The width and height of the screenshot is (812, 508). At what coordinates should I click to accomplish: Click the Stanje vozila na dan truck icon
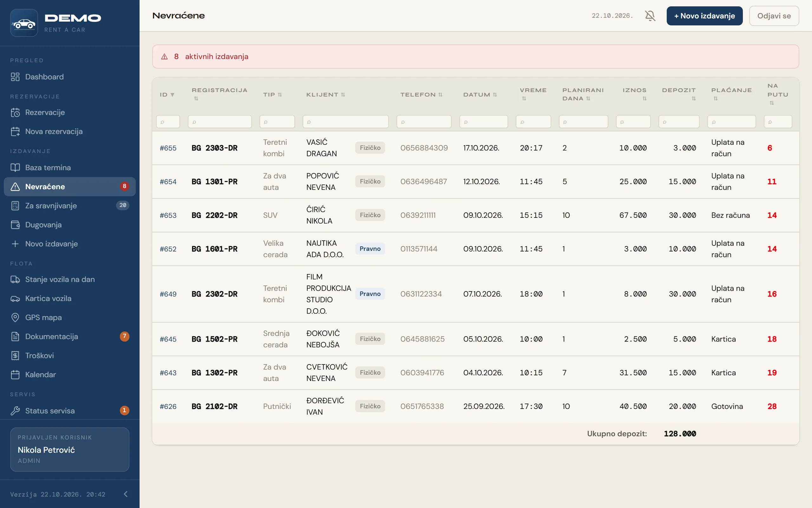[x=15, y=279]
